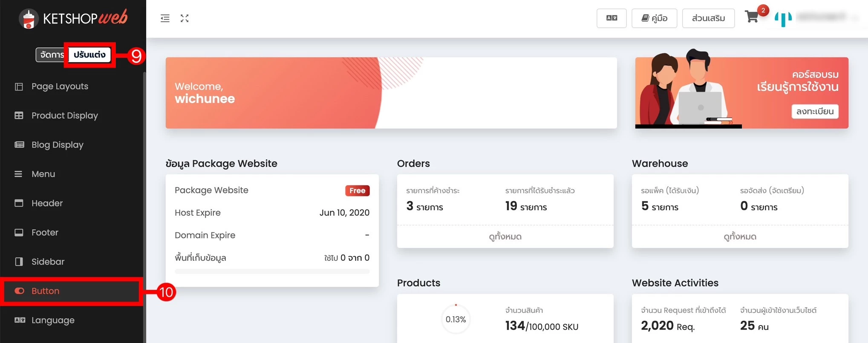Viewport: 868px width, 343px height.
Task: Switch to the จัดการ tab
Action: pyautogui.click(x=51, y=55)
